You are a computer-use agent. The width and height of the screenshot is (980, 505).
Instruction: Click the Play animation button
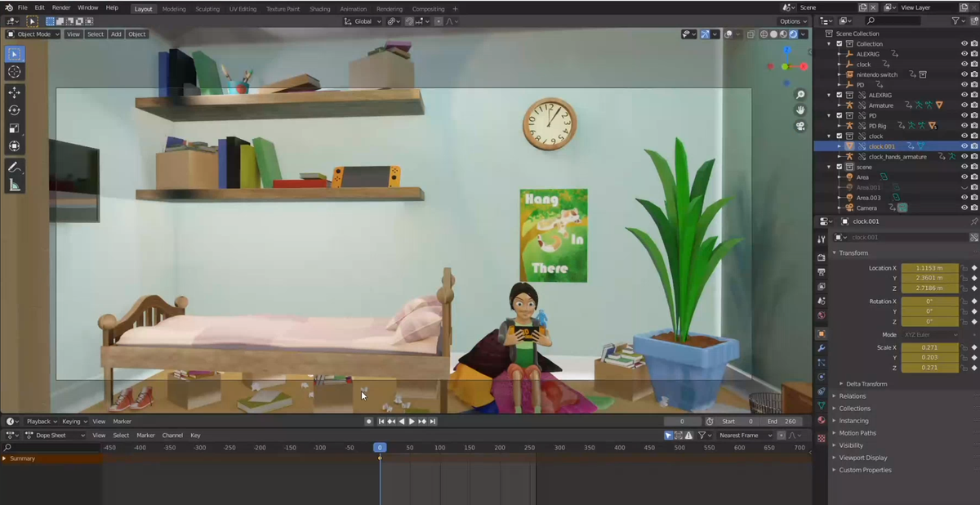coord(412,422)
